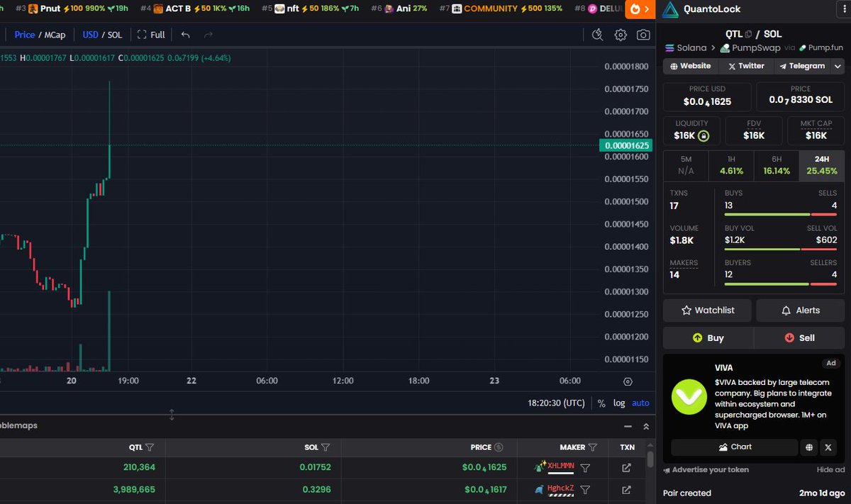Screen dimensions: 851x504
Task: Click the liquidity lock icon
Action: point(703,135)
